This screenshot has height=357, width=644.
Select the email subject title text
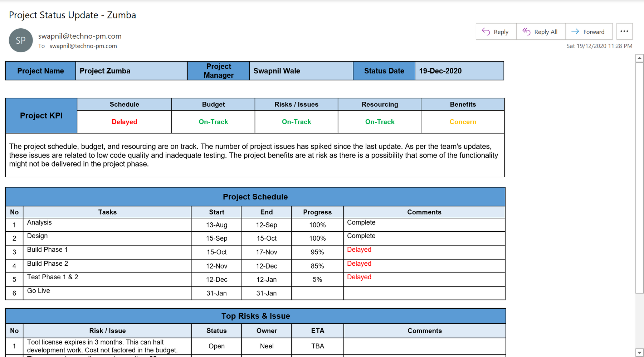[72, 15]
